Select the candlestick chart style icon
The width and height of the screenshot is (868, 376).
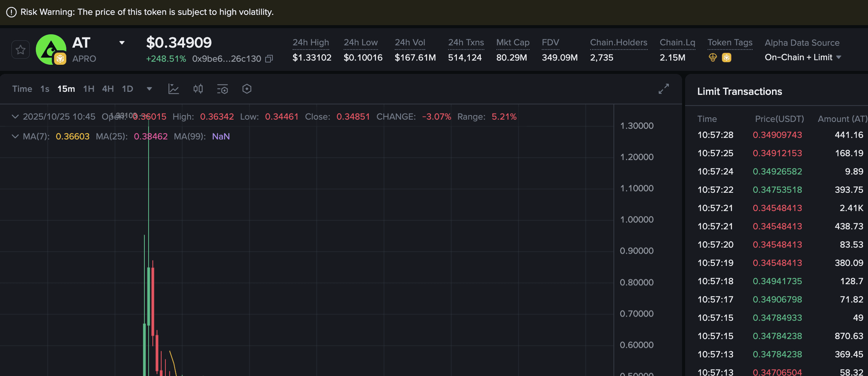198,89
